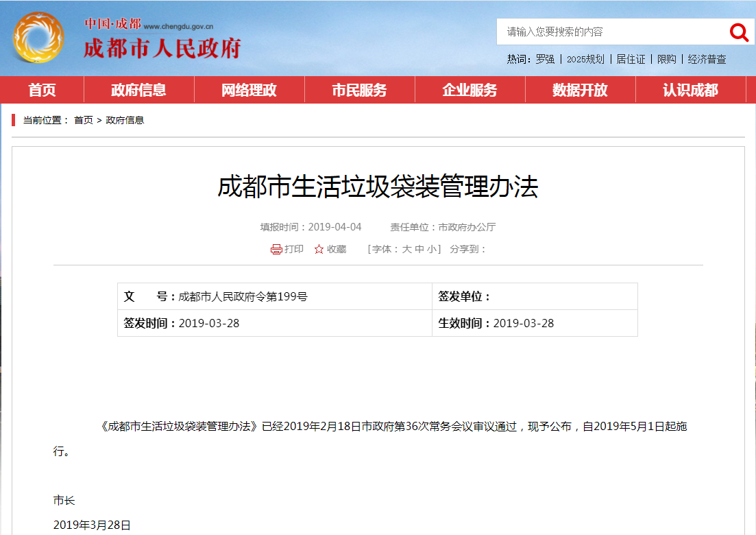This screenshot has width=756, height=535.
Task: Open the 数据开放 navigation tab
Action: [x=580, y=90]
